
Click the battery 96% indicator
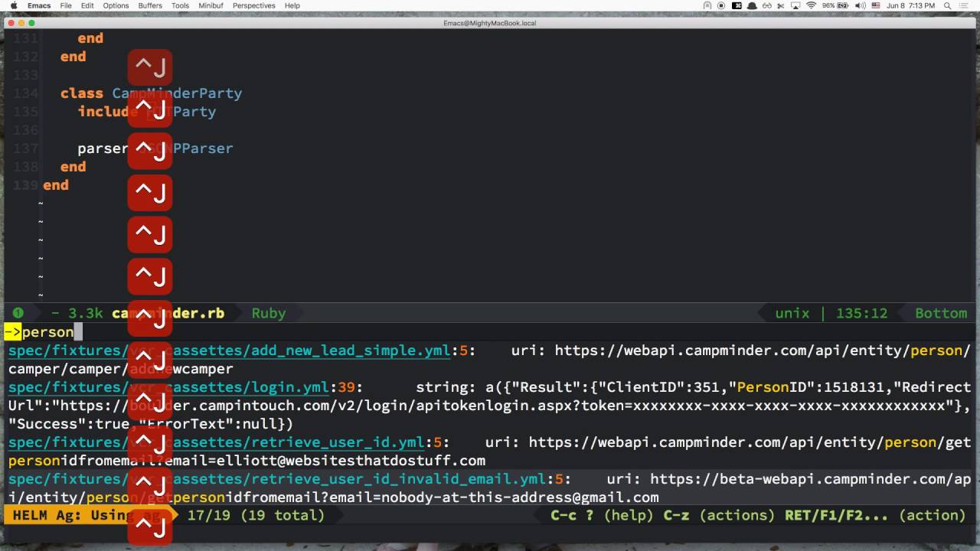835,5
